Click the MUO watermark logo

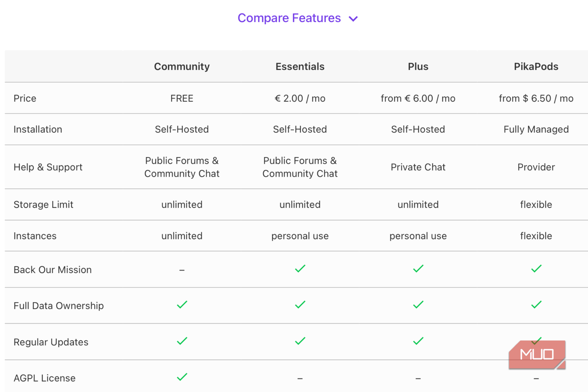tap(537, 355)
